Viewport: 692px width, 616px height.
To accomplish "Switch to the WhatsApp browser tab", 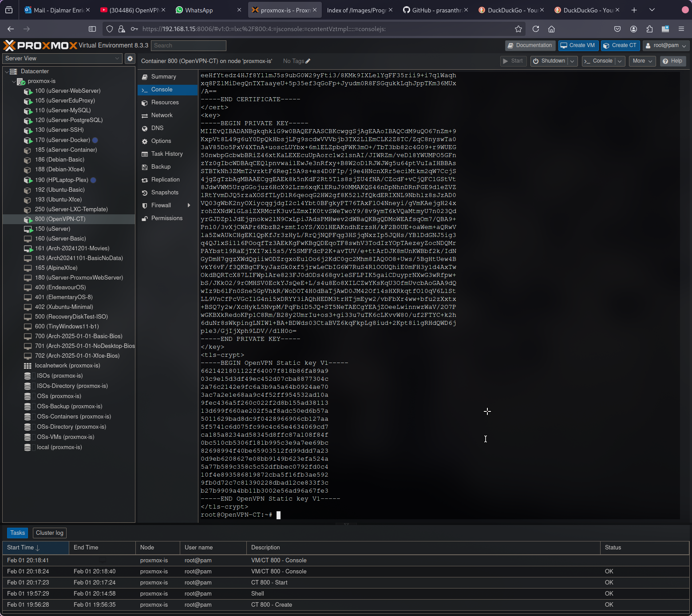I will [x=199, y=10].
